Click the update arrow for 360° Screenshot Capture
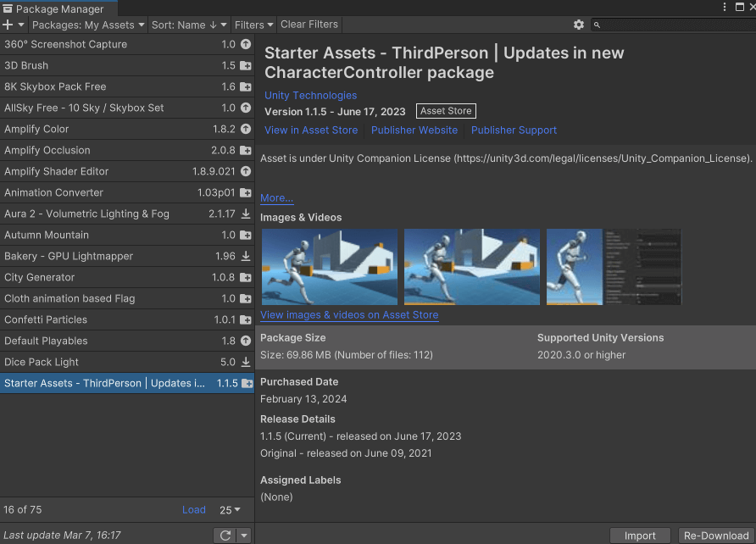756x544 pixels. pyautogui.click(x=246, y=44)
